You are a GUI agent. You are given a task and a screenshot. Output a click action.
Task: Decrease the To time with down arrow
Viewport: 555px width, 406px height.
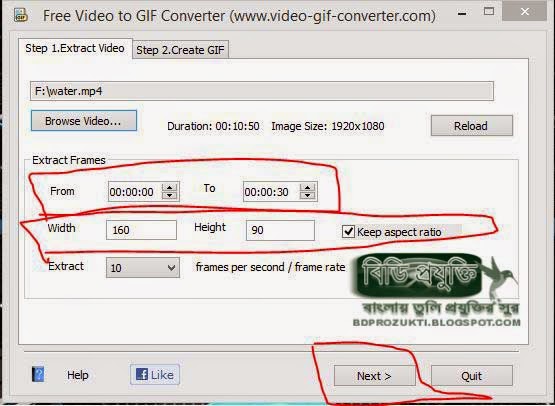click(307, 195)
